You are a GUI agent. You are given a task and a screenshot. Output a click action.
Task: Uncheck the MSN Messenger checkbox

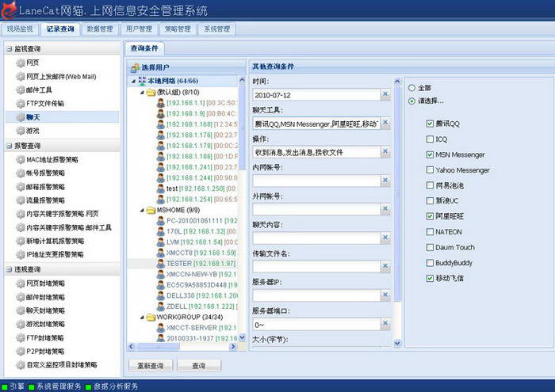(430, 154)
